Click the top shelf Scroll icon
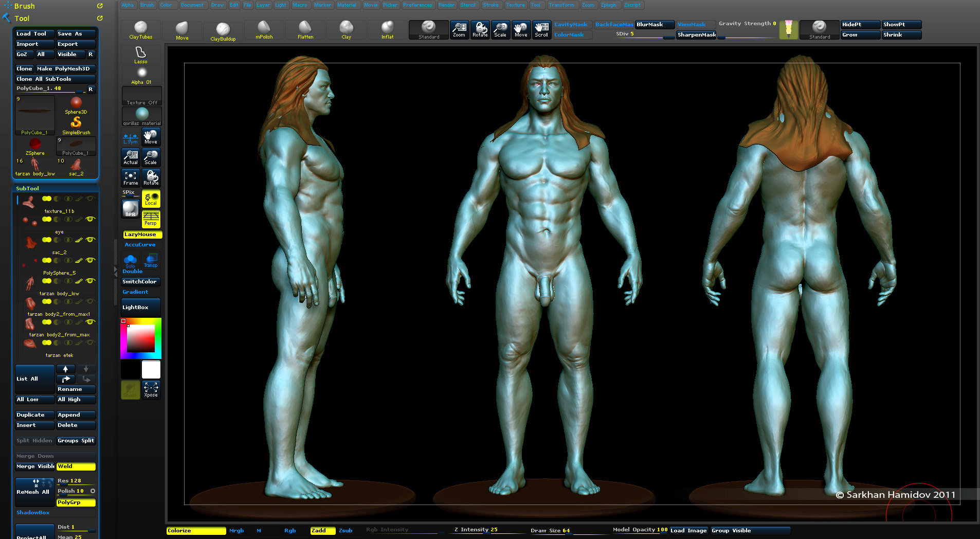 541,30
